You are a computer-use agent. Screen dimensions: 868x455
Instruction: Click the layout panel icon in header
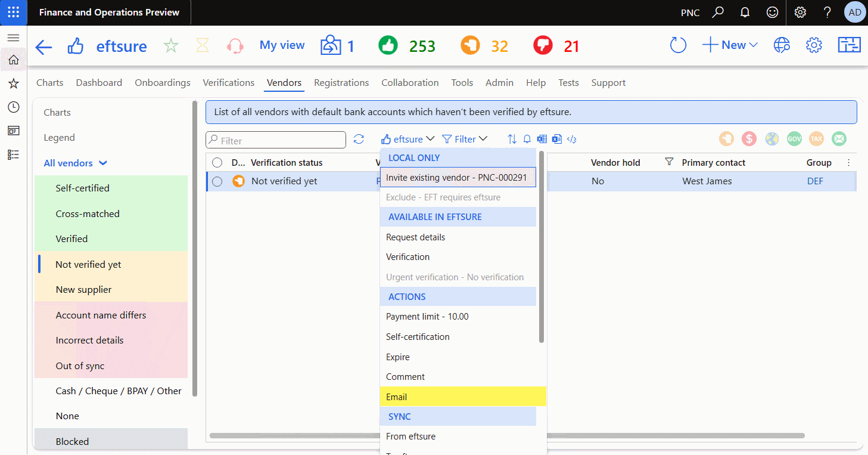pos(849,45)
